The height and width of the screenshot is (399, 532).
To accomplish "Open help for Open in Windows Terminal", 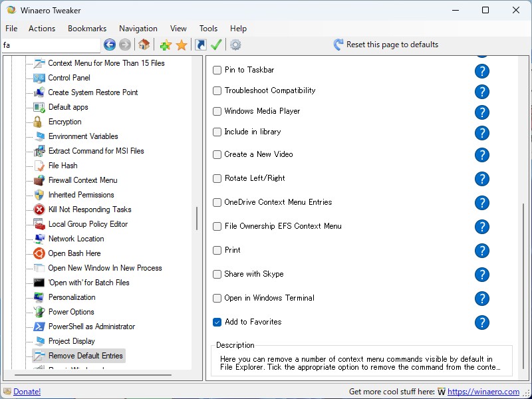I will pyautogui.click(x=481, y=299).
